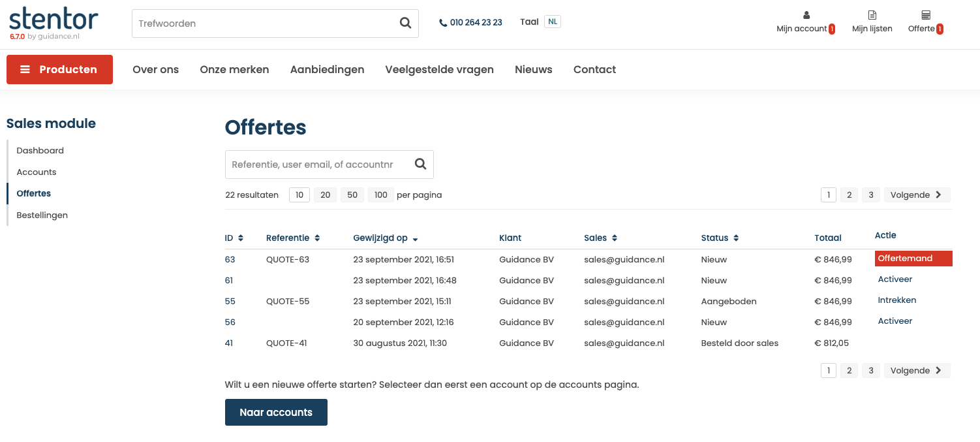This screenshot has width=980, height=442.
Task: Open Mijn account user icon
Action: point(806,15)
